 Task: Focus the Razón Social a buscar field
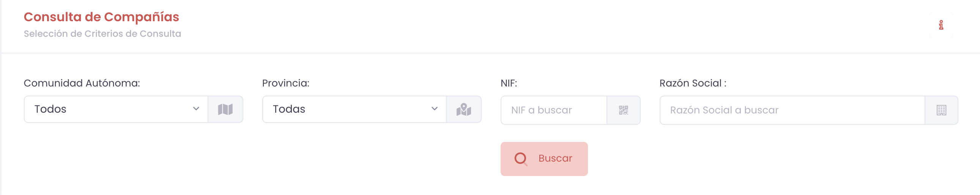tap(792, 110)
